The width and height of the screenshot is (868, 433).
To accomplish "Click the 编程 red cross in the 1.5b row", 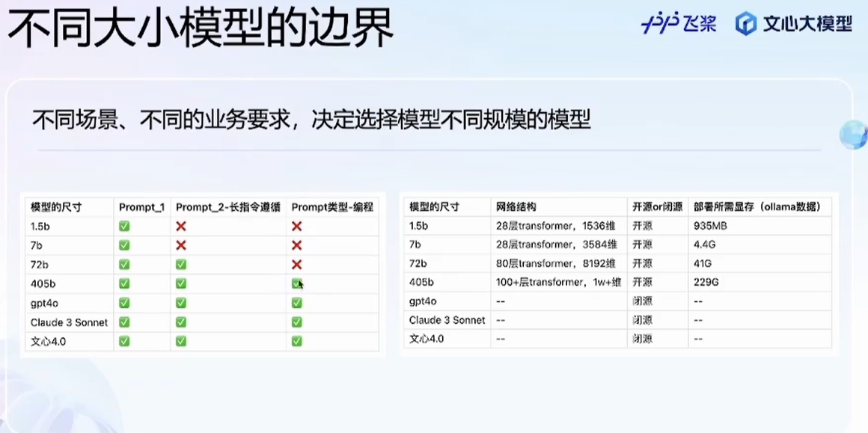I will 297,226.
